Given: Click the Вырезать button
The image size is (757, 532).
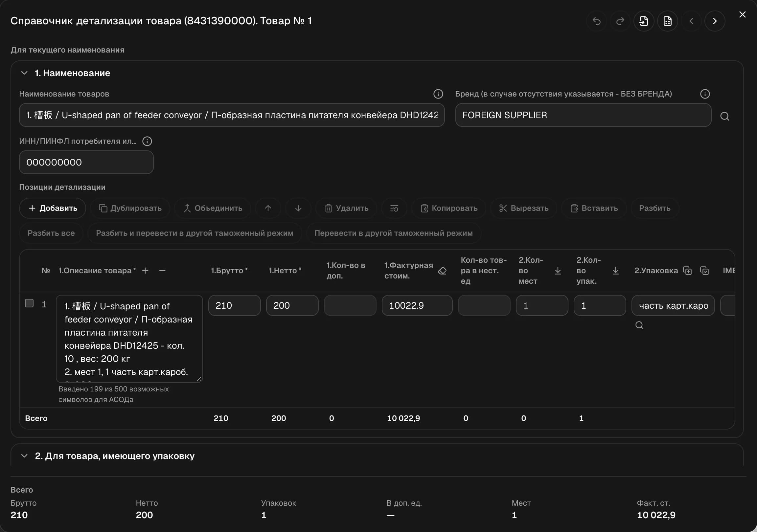Looking at the screenshot, I should [524, 208].
